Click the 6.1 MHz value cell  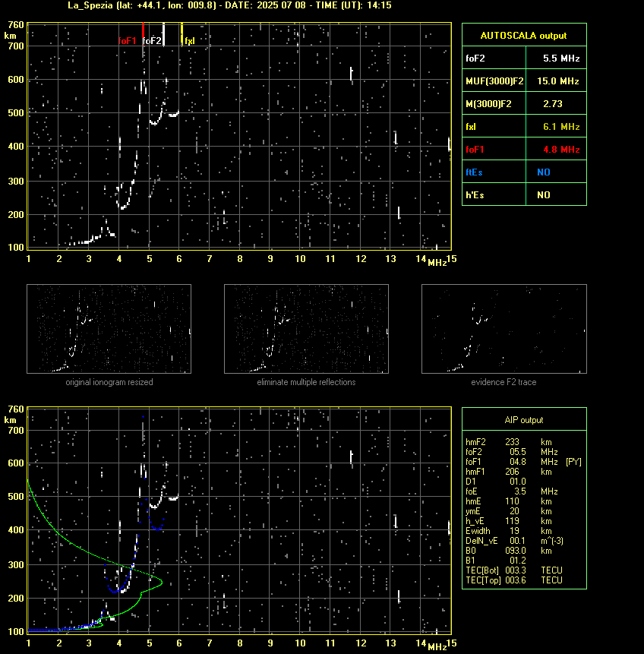click(x=556, y=126)
